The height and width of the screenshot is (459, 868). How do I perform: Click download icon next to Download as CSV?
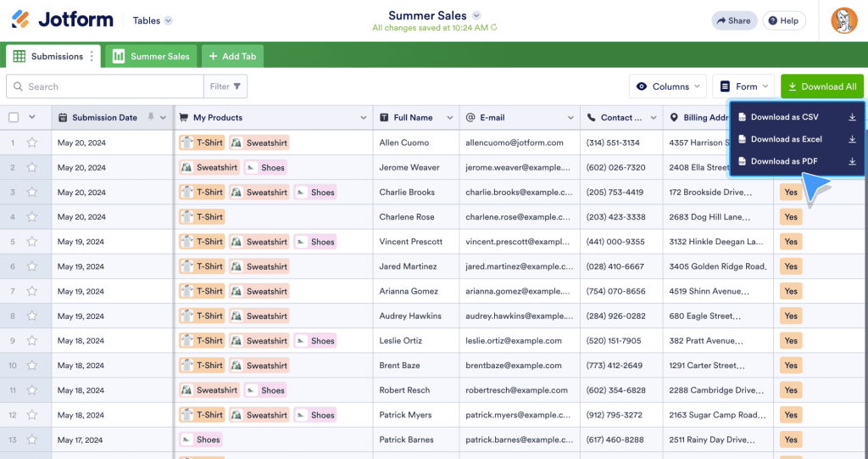coord(852,117)
